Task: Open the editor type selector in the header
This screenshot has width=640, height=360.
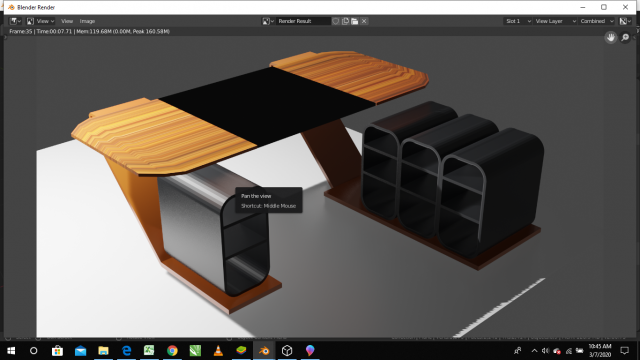Action: [16, 21]
